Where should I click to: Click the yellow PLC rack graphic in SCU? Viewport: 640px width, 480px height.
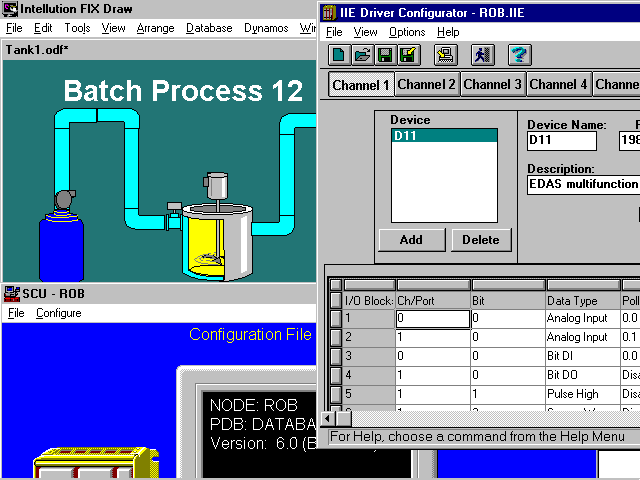click(96, 463)
